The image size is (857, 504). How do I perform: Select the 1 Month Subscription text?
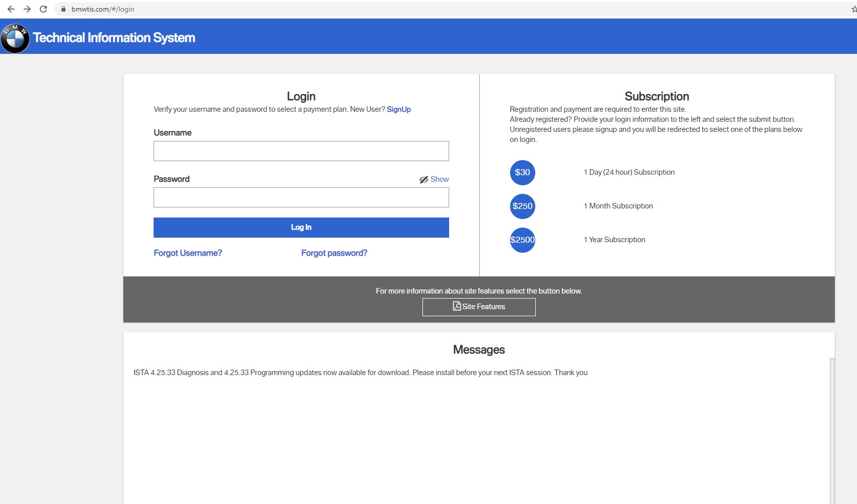point(618,206)
